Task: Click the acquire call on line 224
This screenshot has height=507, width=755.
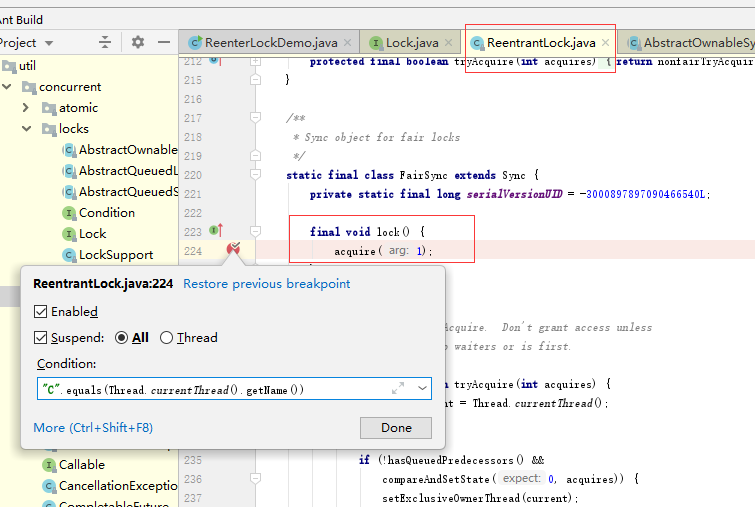Action: point(355,251)
